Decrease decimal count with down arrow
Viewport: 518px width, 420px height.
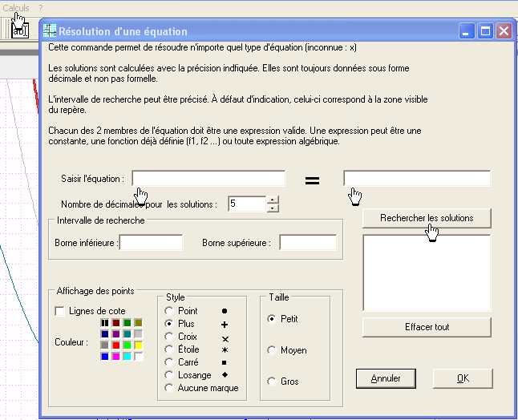(x=273, y=208)
